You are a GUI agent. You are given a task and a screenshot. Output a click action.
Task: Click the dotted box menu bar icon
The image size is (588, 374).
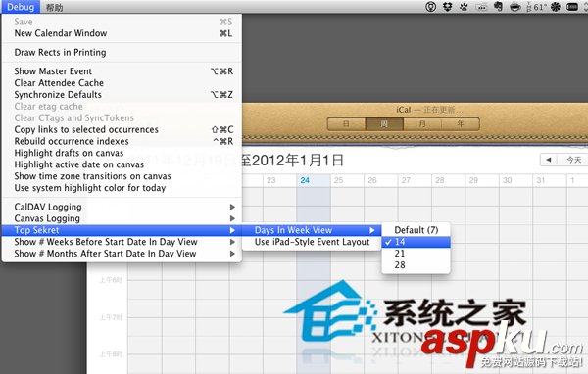pos(482,7)
